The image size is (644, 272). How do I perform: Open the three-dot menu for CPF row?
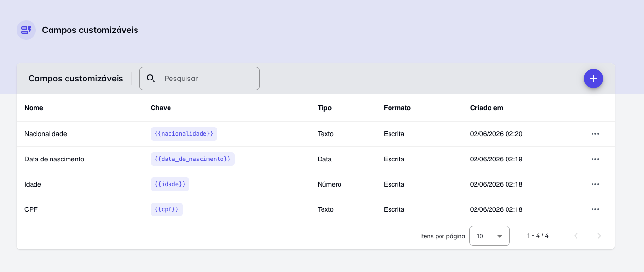(595, 209)
